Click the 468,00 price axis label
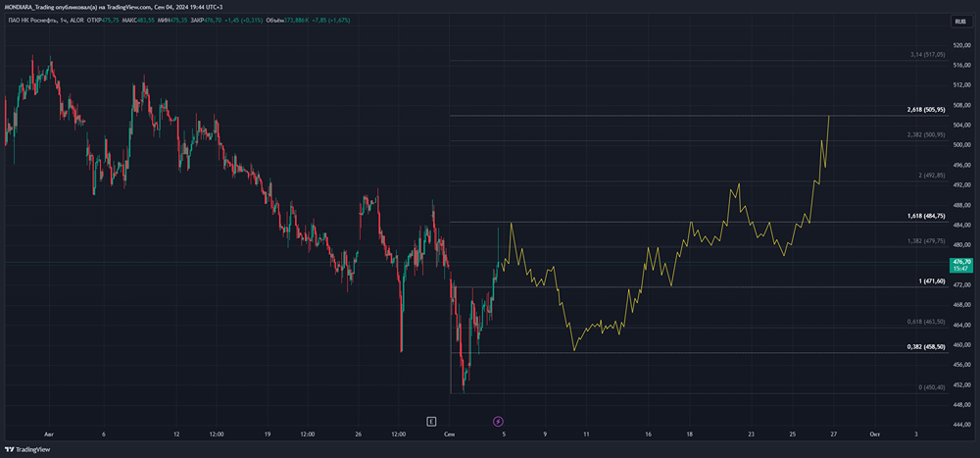This screenshot has width=980, height=458. tap(961, 305)
